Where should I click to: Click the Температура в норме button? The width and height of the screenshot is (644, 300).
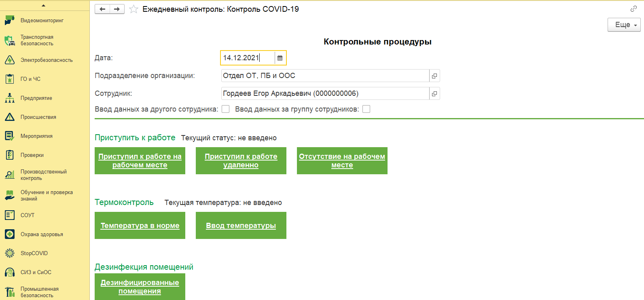coord(140,226)
